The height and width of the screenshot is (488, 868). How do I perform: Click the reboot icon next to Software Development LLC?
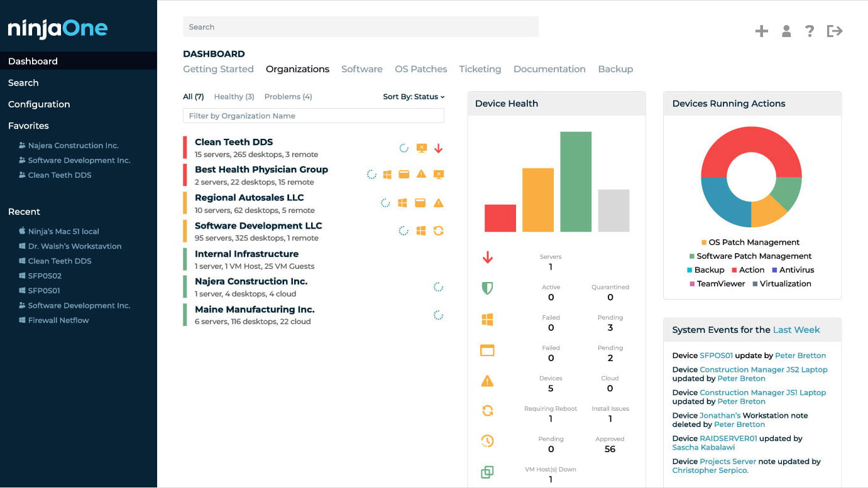pyautogui.click(x=438, y=231)
